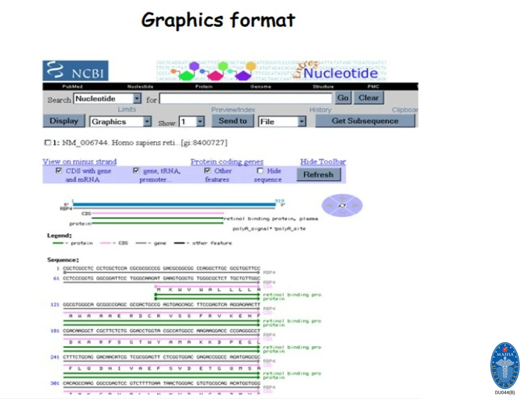Open PubMed in the black navigation bar
Viewport: 532px width, 399px height.
[x=72, y=87]
